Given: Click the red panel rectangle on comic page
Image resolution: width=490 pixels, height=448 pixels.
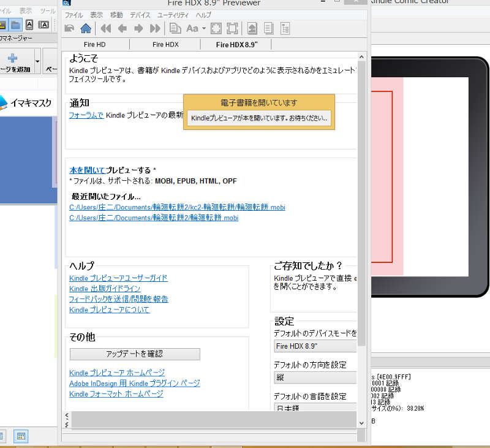Looking at the screenshot, I should 382,177.
